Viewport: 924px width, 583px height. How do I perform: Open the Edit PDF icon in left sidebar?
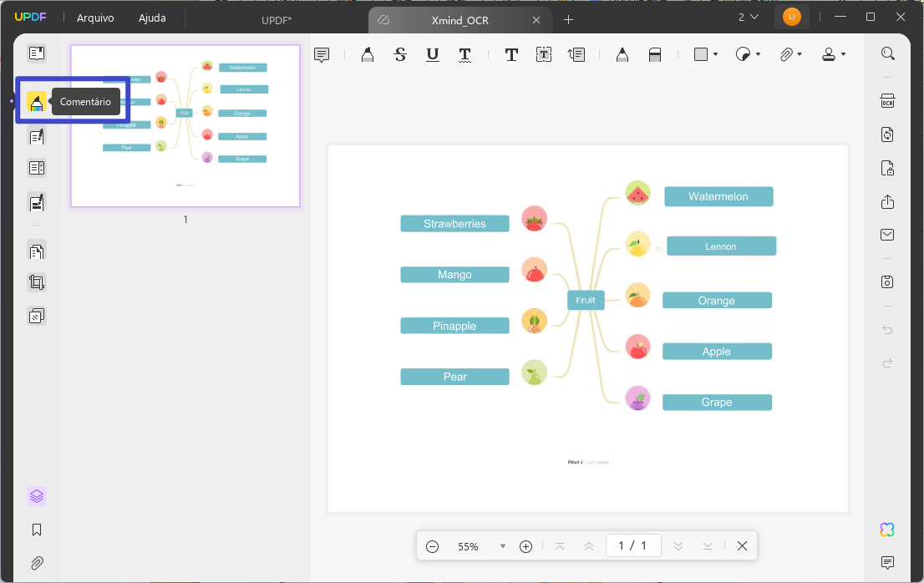37,137
